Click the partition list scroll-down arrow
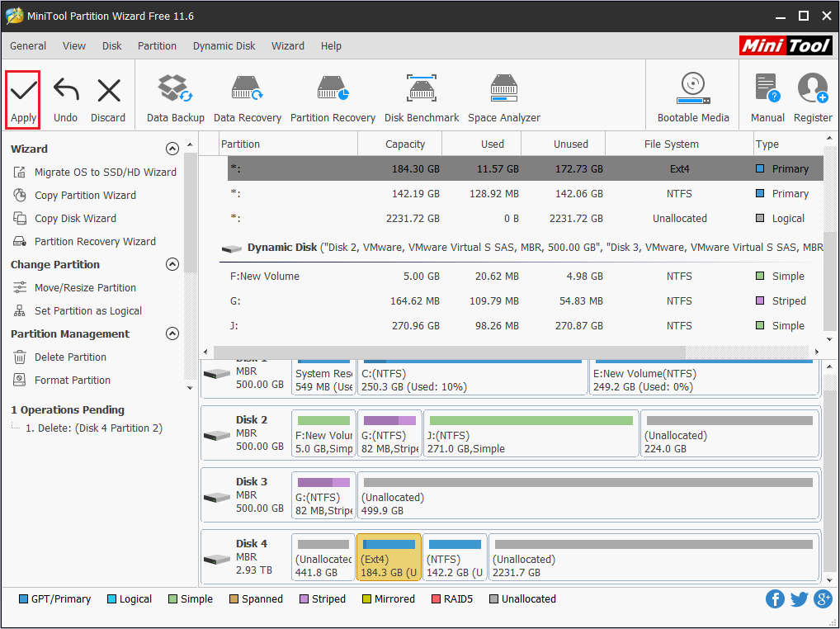840x629 pixels. [829, 339]
